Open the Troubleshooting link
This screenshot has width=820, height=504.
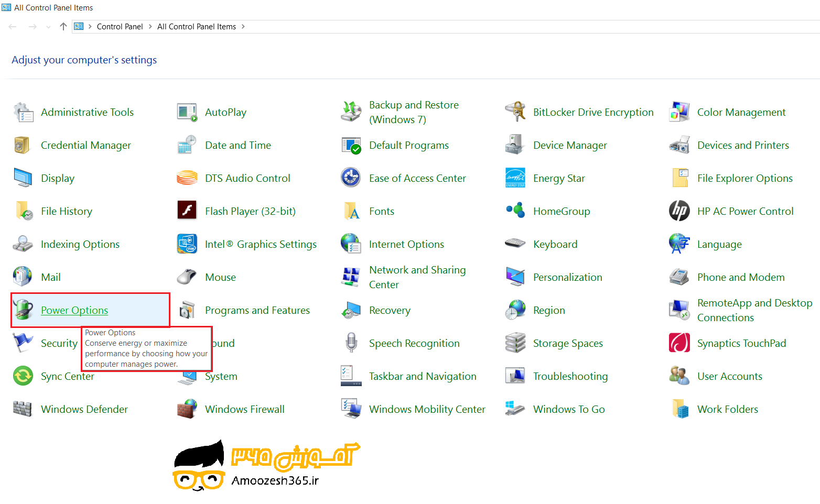[x=570, y=376]
